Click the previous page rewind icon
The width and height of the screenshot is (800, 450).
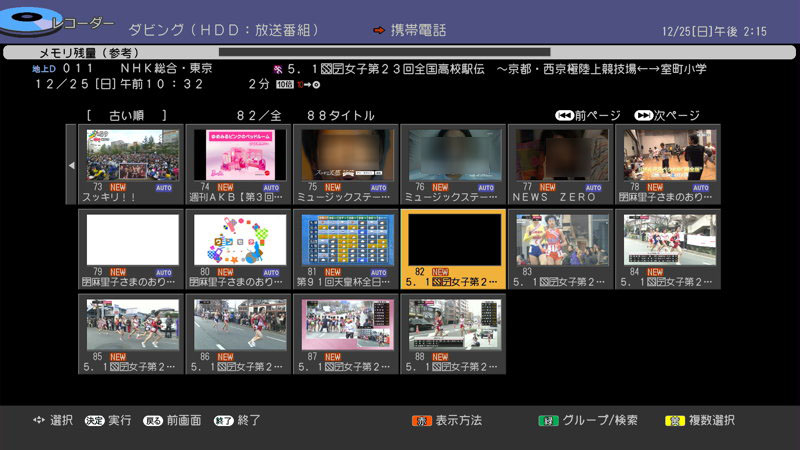(x=564, y=115)
